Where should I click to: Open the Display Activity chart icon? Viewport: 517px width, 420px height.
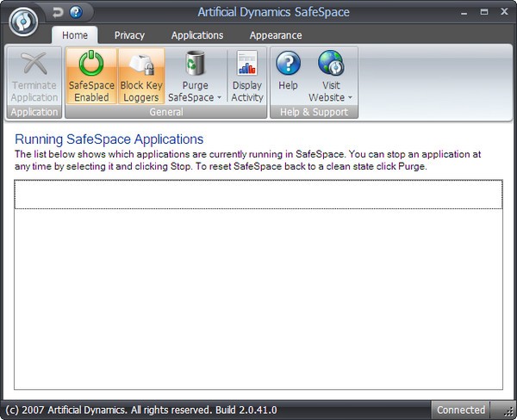pyautogui.click(x=247, y=64)
